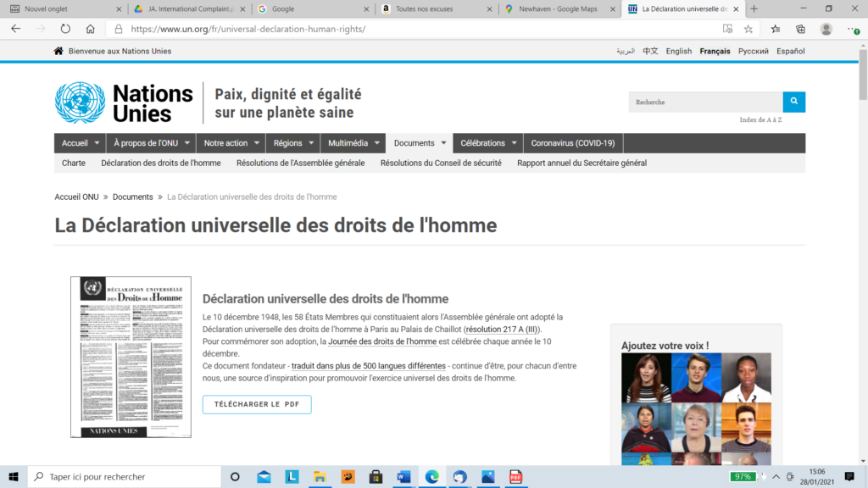Viewport: 868px width, 488px height.
Task: Expand Multimédia dropdown arrow
Action: click(x=377, y=142)
